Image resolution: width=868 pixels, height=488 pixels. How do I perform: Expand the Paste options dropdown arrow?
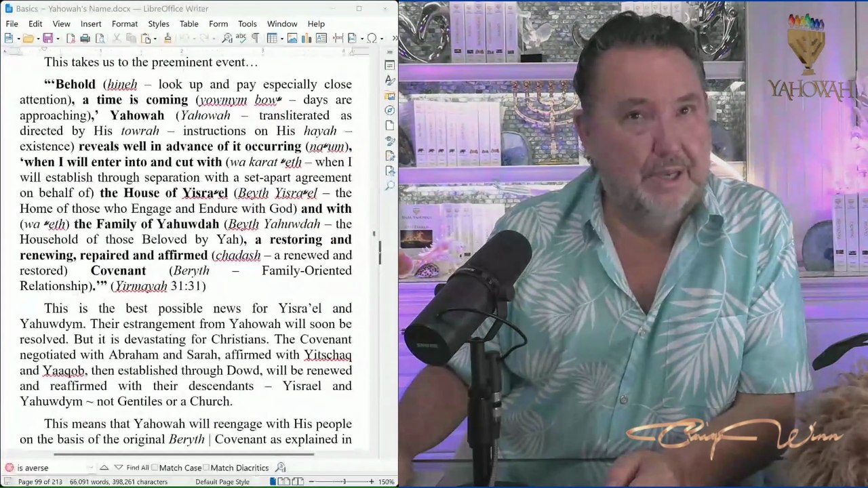(154, 39)
